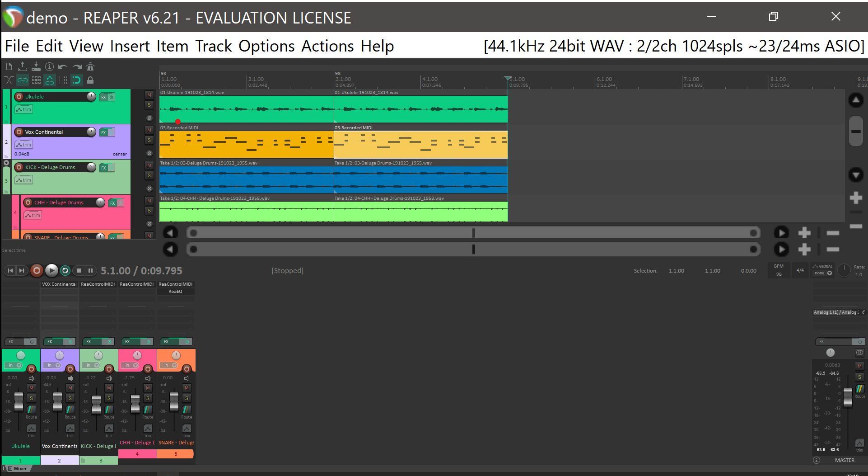This screenshot has width=868, height=476.
Task: Open the Ukulele track envelope trim button
Action: point(23,109)
